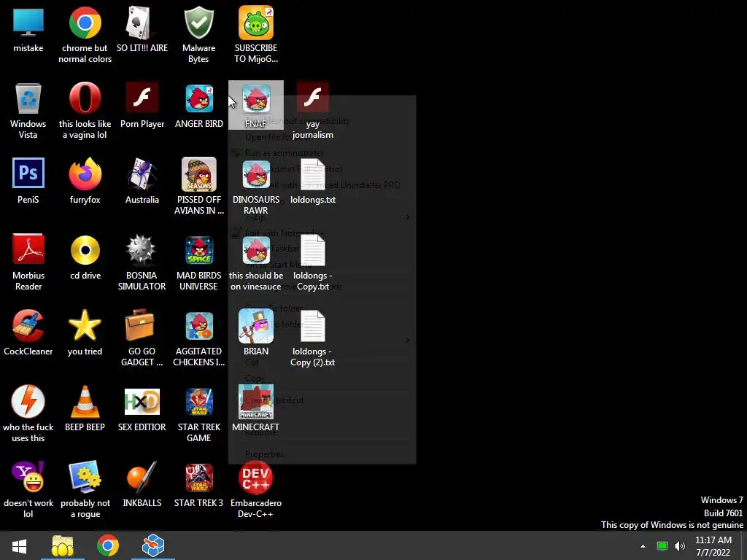Click the highlighted 'FNAF' icon
The image size is (747, 560).
pos(256,105)
